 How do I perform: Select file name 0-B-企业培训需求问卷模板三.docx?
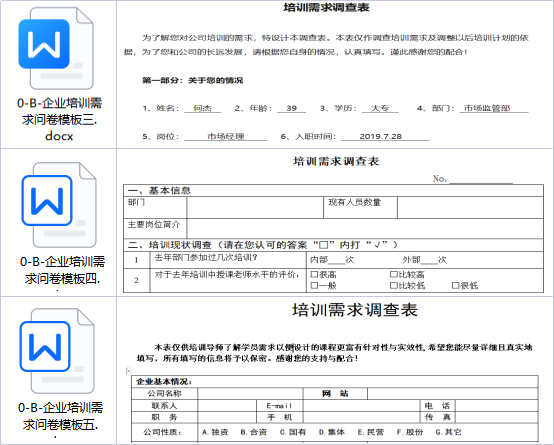(x=59, y=119)
